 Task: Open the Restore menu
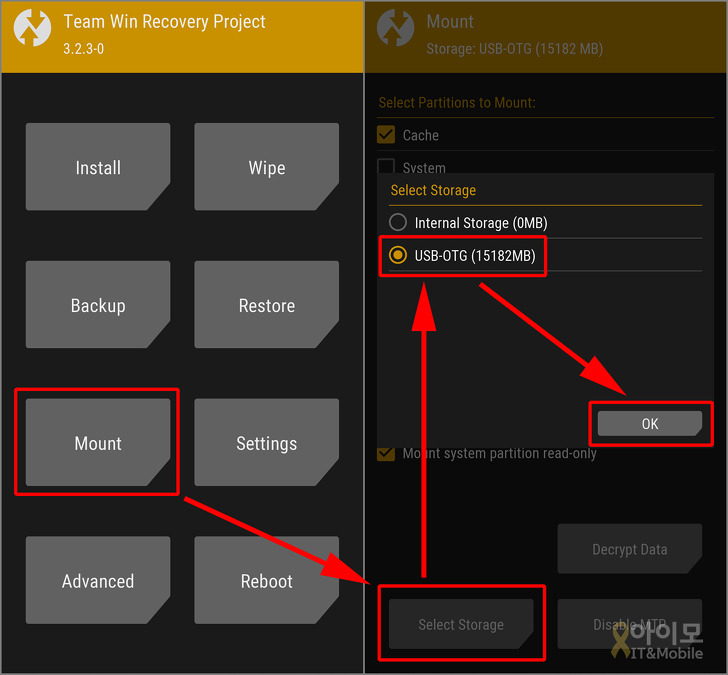point(266,305)
